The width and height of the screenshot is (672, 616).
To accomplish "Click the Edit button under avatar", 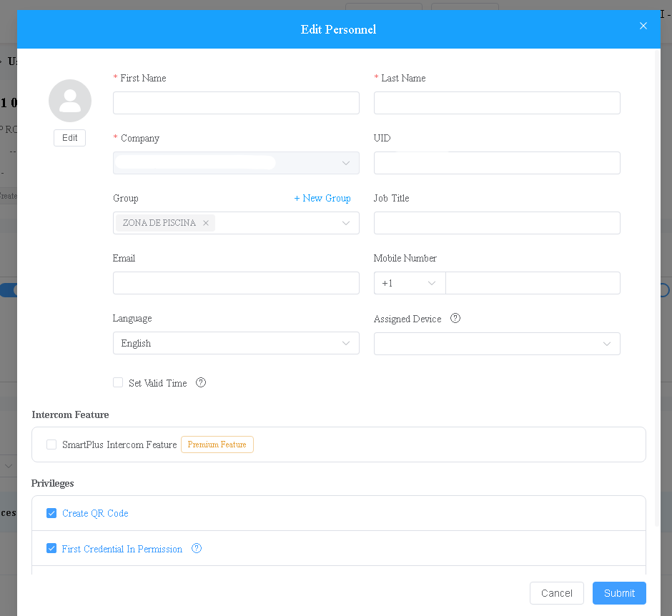I will [x=70, y=138].
